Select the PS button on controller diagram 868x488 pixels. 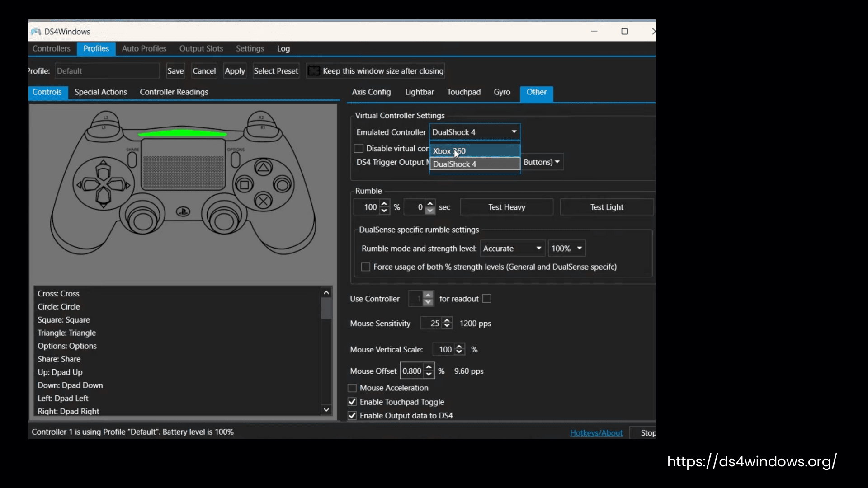[x=183, y=211]
